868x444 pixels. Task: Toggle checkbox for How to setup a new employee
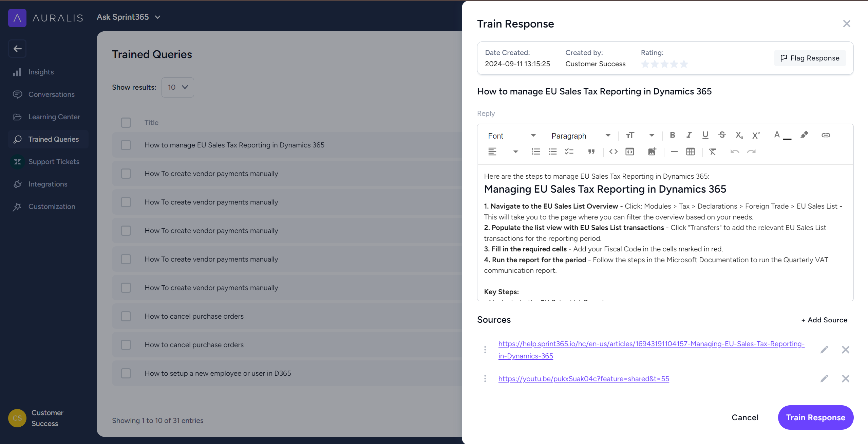[126, 373]
